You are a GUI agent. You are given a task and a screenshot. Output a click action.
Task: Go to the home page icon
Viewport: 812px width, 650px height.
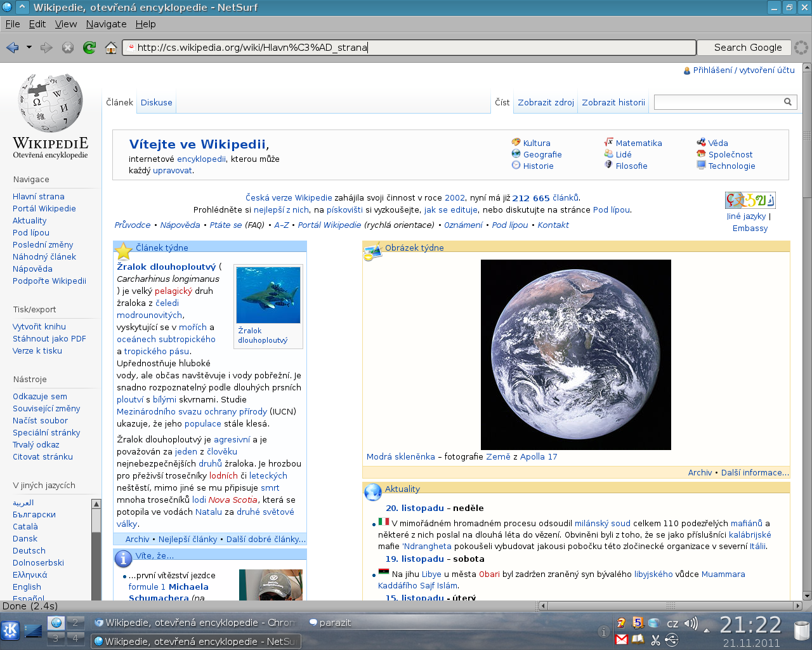click(x=111, y=48)
